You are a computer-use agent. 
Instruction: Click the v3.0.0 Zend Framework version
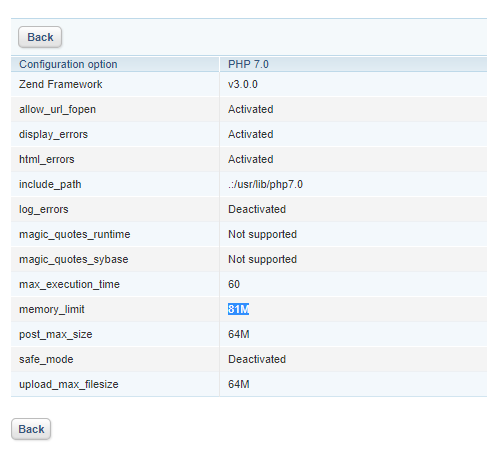tap(243, 84)
